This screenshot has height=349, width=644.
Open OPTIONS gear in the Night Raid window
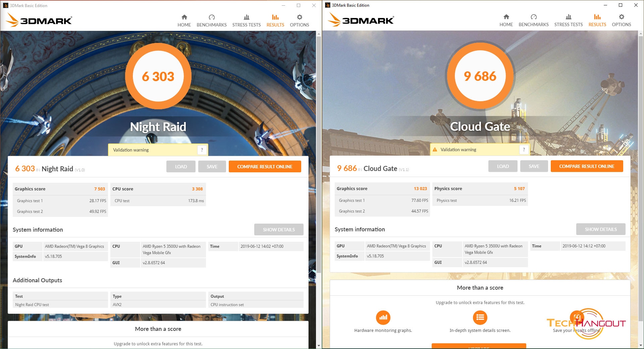coord(300,21)
